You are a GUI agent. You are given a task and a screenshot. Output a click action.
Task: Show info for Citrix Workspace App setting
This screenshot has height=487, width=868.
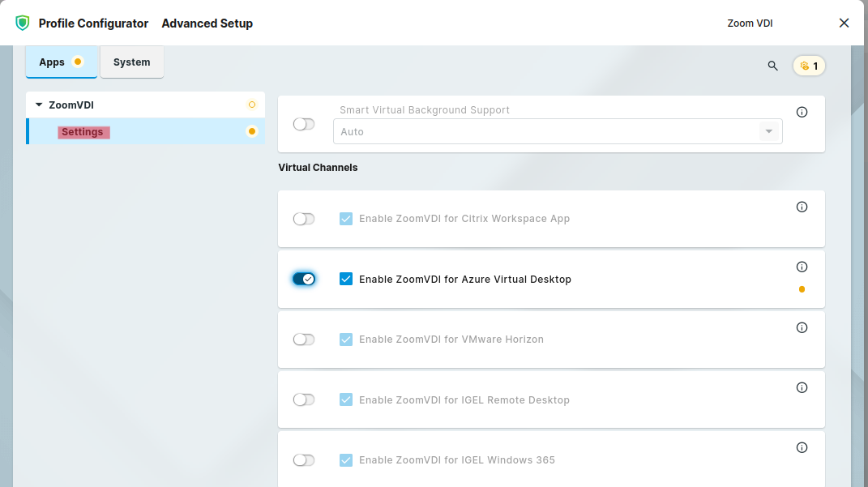802,207
